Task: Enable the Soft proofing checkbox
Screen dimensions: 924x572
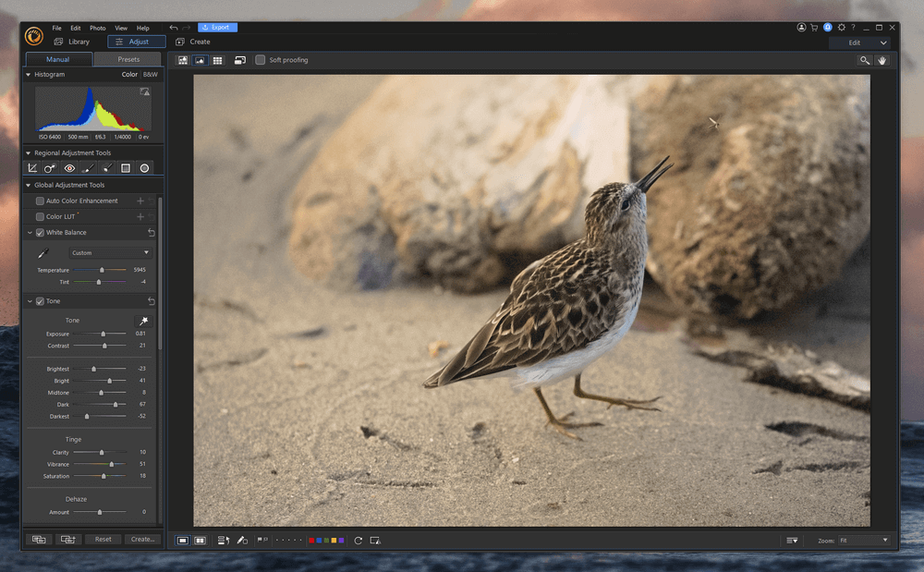Action: [261, 60]
